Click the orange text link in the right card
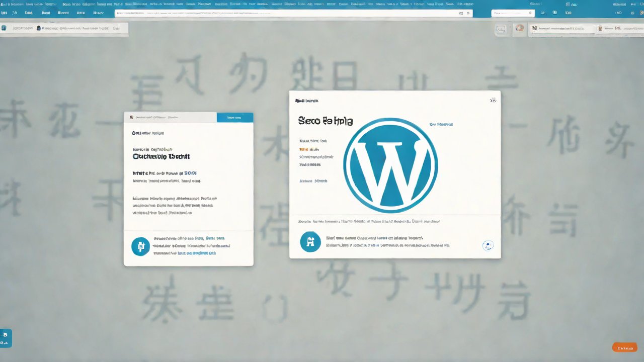The width and height of the screenshot is (644, 362). click(304, 149)
